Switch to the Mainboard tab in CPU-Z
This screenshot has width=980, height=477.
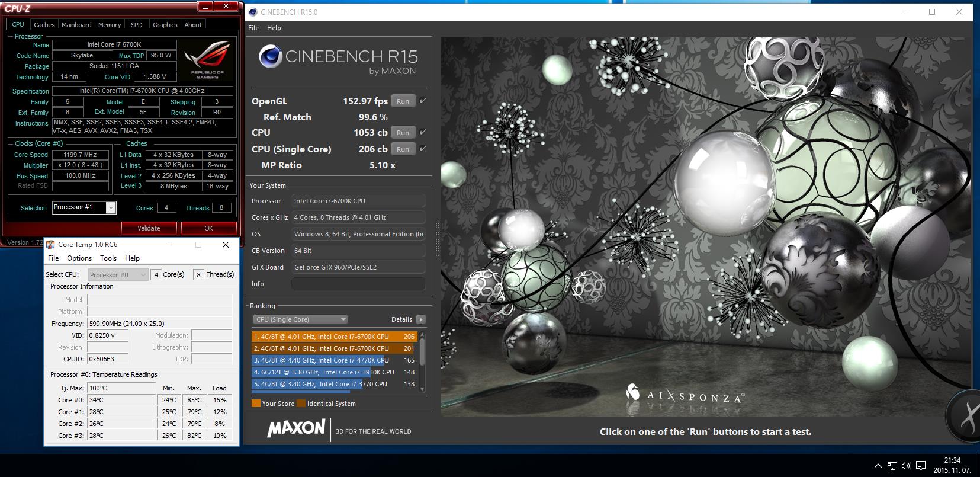pos(76,25)
